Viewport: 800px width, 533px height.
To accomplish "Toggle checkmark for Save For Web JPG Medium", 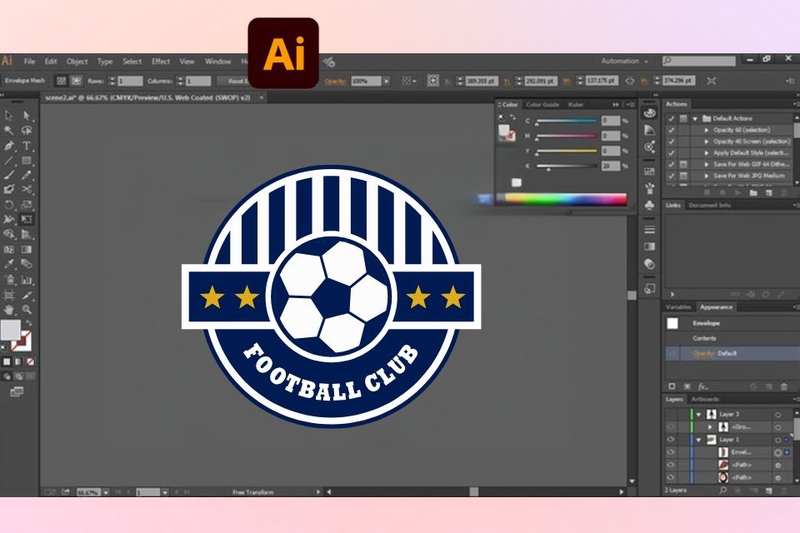I will click(671, 176).
